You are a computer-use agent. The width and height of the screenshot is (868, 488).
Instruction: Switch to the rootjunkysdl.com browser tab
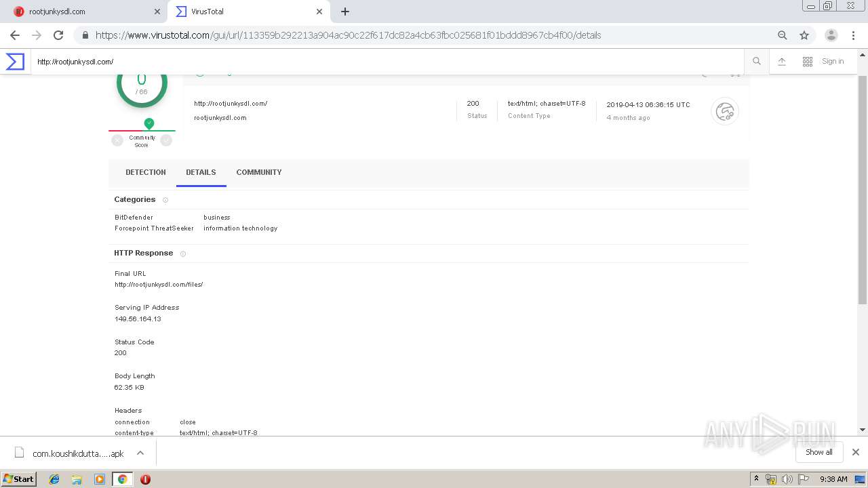(84, 12)
